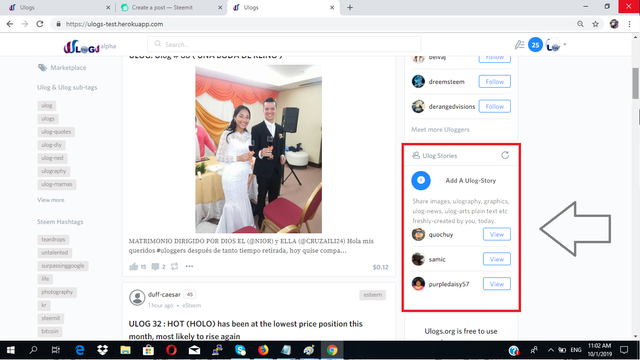The image size is (640, 360).
Task: Open Firefox from the taskbar
Action: pyautogui.click(x=263, y=350)
